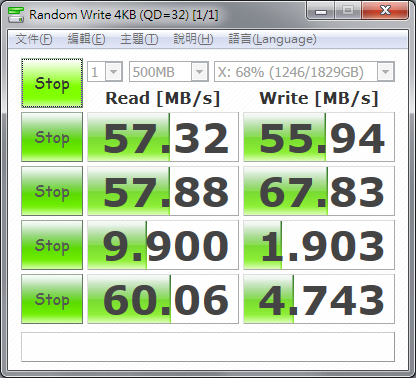
Task: Minimize the benchmark window
Action: (x=321, y=11)
